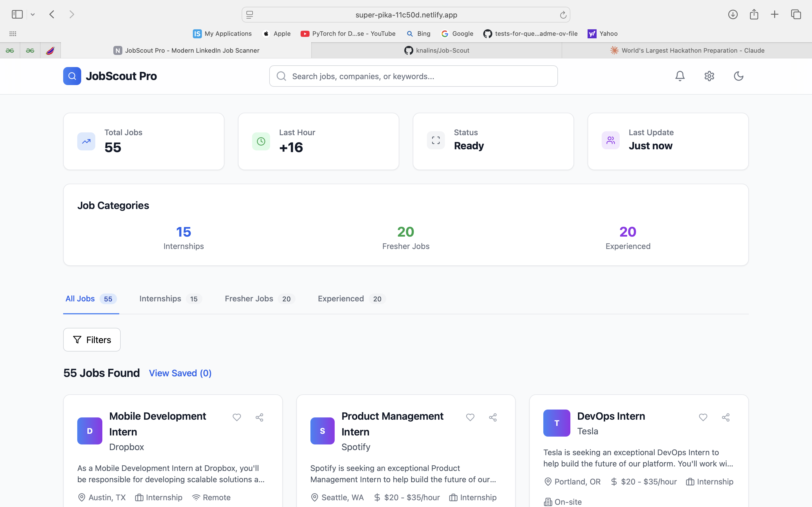This screenshot has height=507, width=812.
Task: Share the DevOps Intern listing
Action: pyautogui.click(x=725, y=417)
